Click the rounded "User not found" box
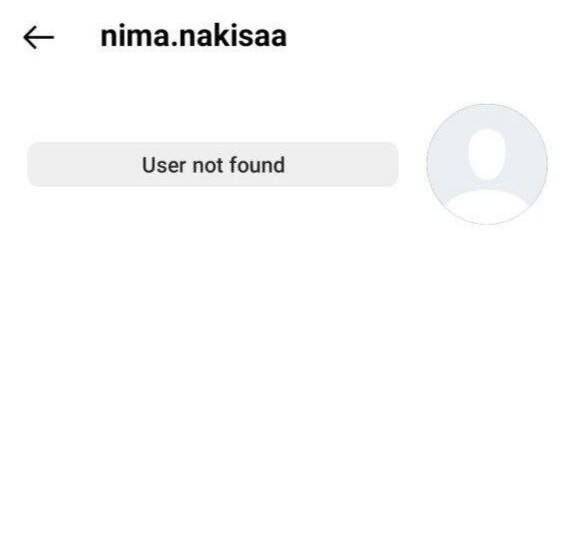This screenshot has height=539, width=575. tap(213, 165)
